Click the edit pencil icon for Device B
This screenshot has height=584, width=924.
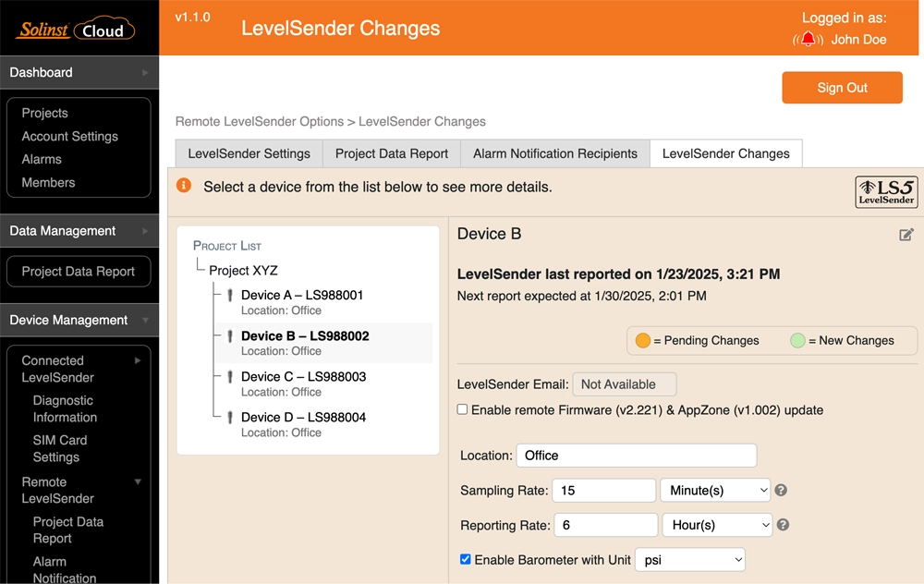[906, 235]
